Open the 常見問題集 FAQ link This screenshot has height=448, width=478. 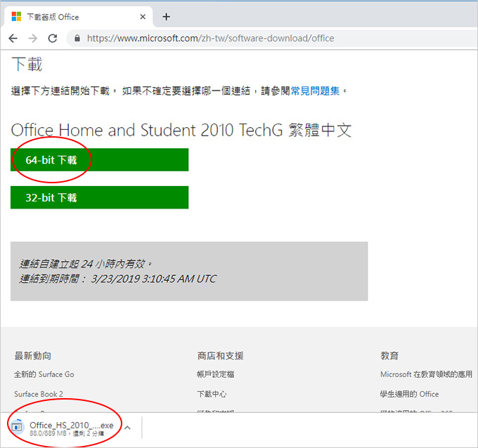coord(315,91)
